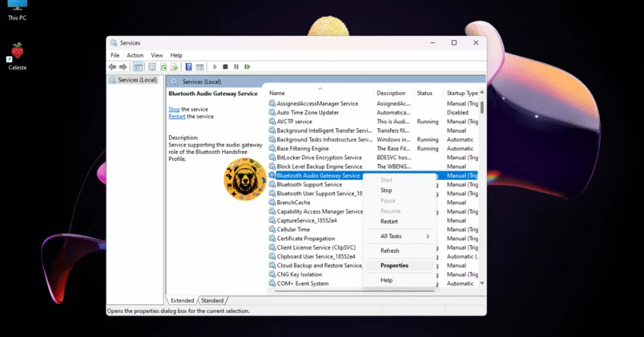Click the toolbar Refresh icon
This screenshot has width=644, height=337.
[164, 67]
